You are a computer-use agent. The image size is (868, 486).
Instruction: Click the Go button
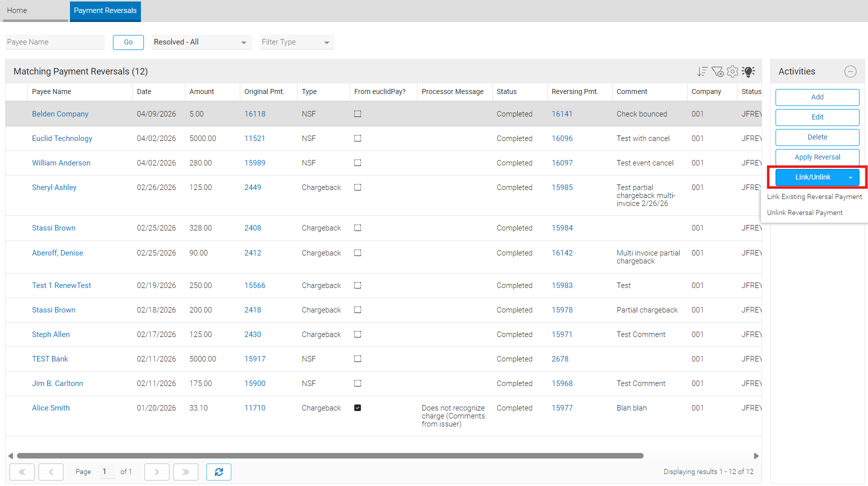128,42
